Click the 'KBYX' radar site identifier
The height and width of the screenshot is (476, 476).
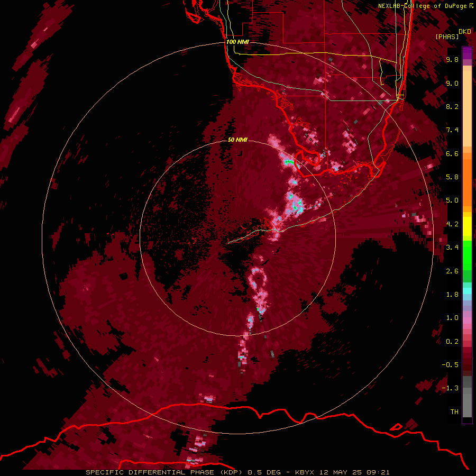(305, 472)
